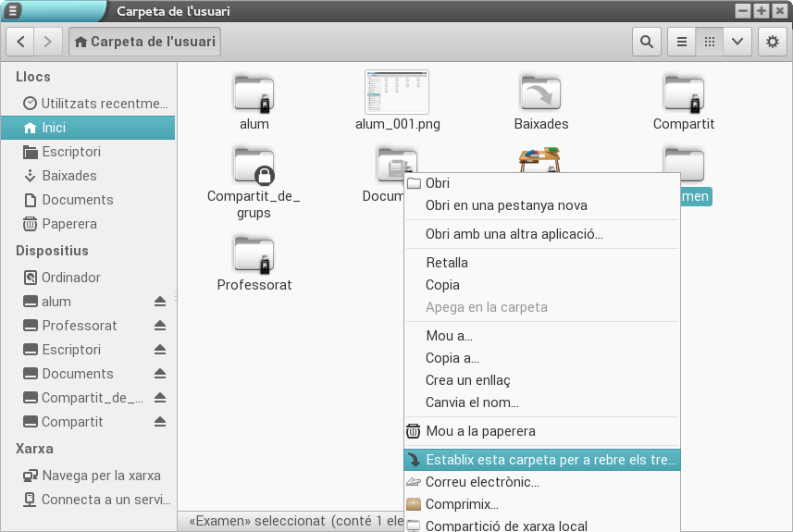Eject the Compartit device in sidebar

coord(159,422)
